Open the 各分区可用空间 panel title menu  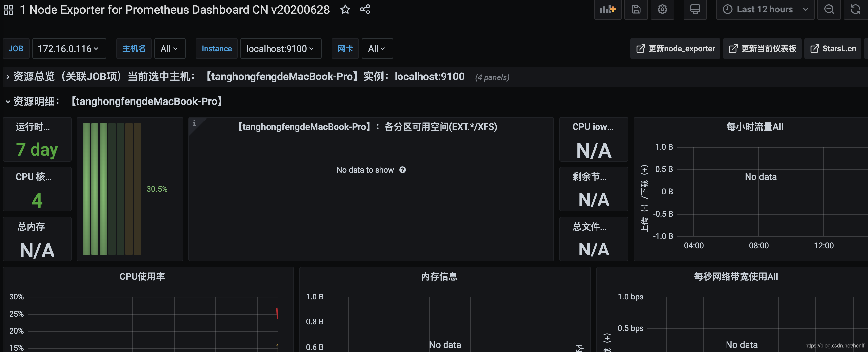367,127
